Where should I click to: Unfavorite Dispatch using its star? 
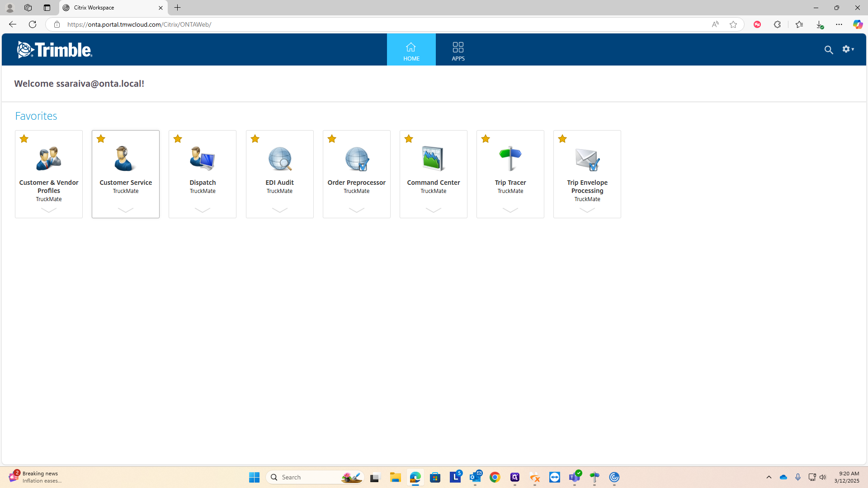(x=178, y=139)
